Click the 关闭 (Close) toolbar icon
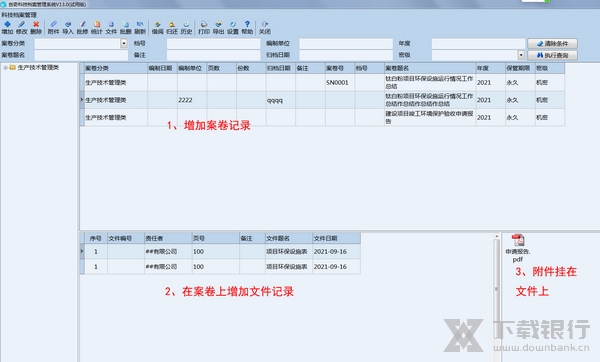600x362 pixels. tap(265, 28)
